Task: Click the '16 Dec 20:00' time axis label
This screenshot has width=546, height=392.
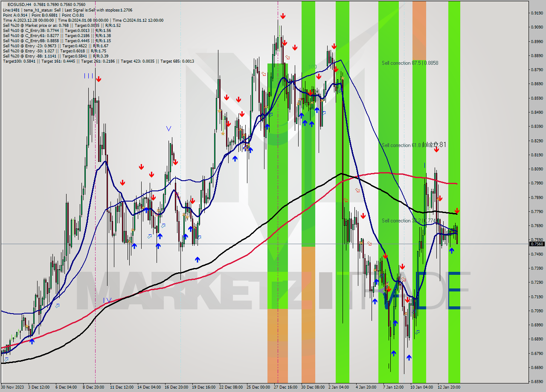Action: click(176, 387)
